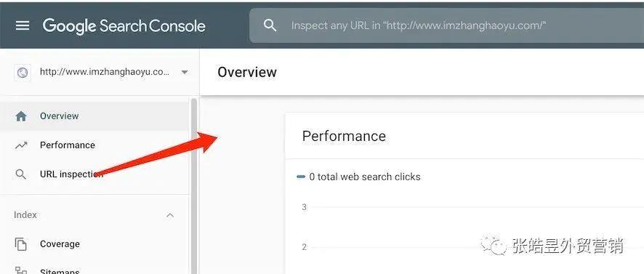
Task: Click the property globe icon
Action: click(x=23, y=72)
